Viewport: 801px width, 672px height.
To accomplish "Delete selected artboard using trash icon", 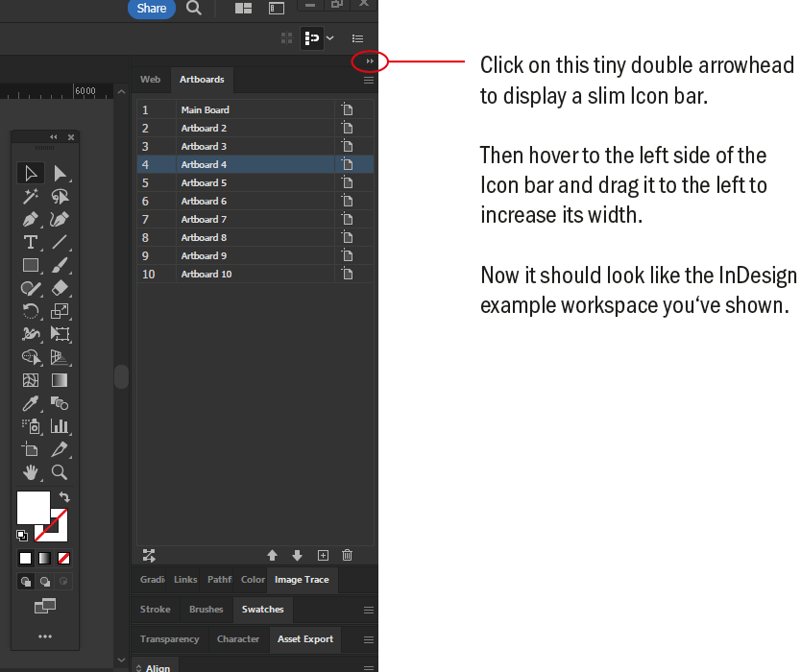I will click(347, 555).
